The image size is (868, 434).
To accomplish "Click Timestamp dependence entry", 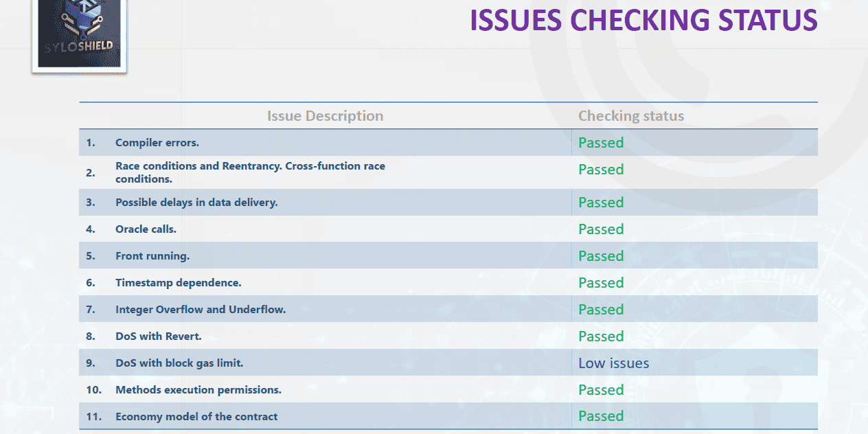I will click(x=448, y=283).
